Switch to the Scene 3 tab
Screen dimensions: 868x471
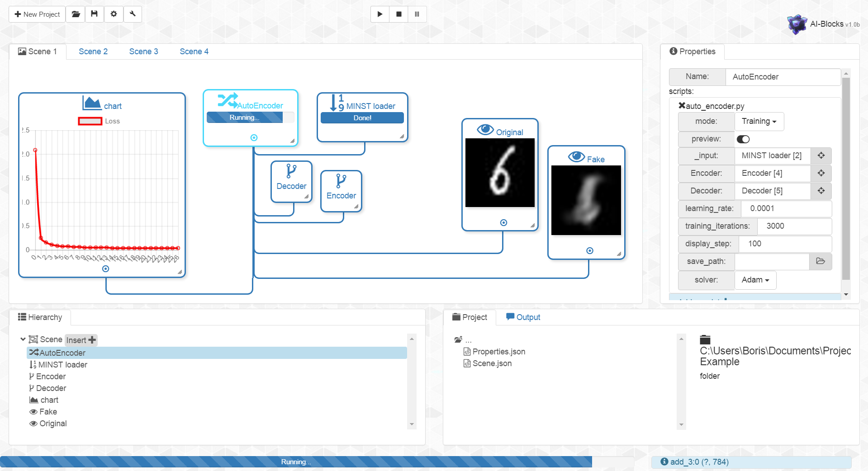(143, 51)
